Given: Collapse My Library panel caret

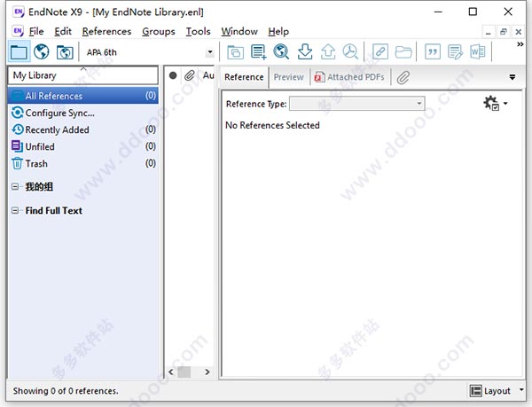Looking at the screenshot, I should pos(83,68).
